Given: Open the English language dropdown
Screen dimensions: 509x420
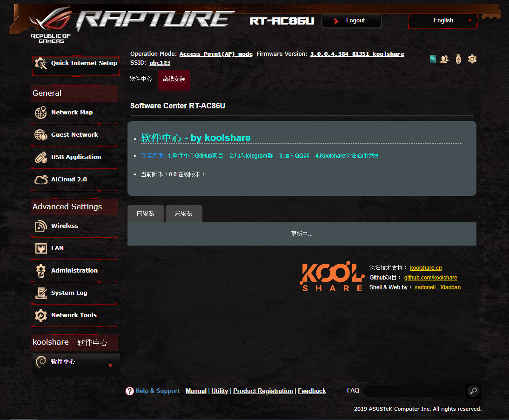Looking at the screenshot, I should tap(443, 20).
